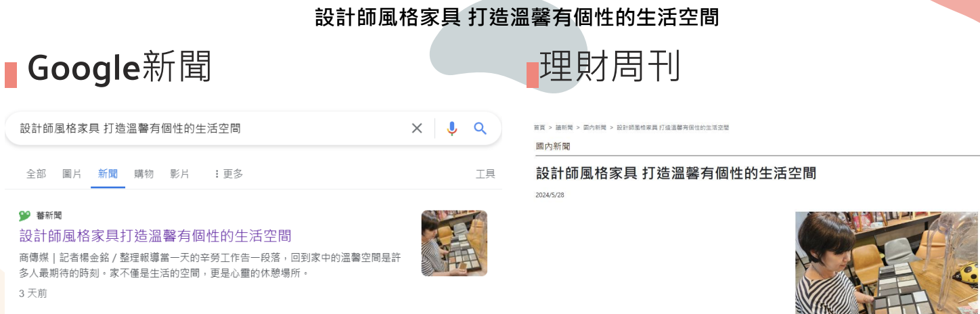Open the purple 設計師風格家具 news headline
This screenshot has width=980, height=314.
click(156, 235)
